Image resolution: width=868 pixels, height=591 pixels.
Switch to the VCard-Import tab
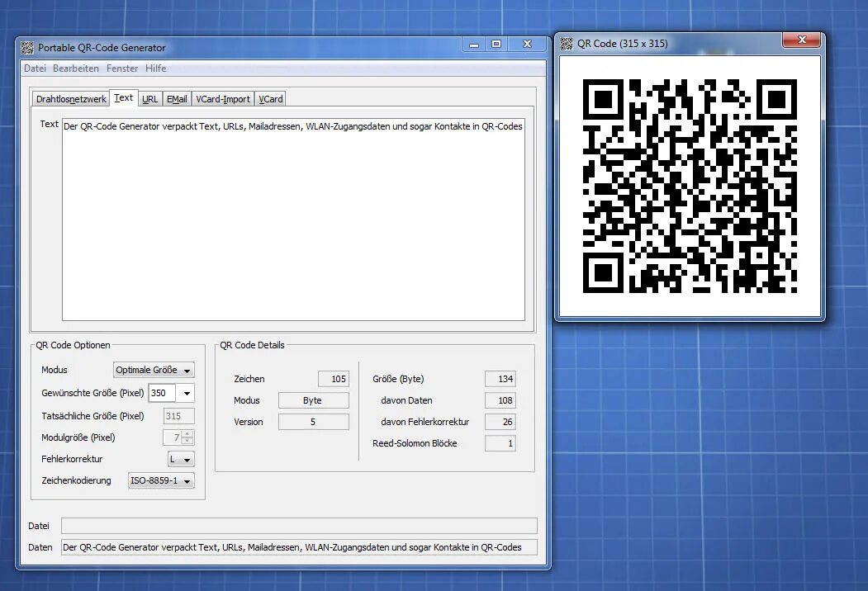coord(222,99)
